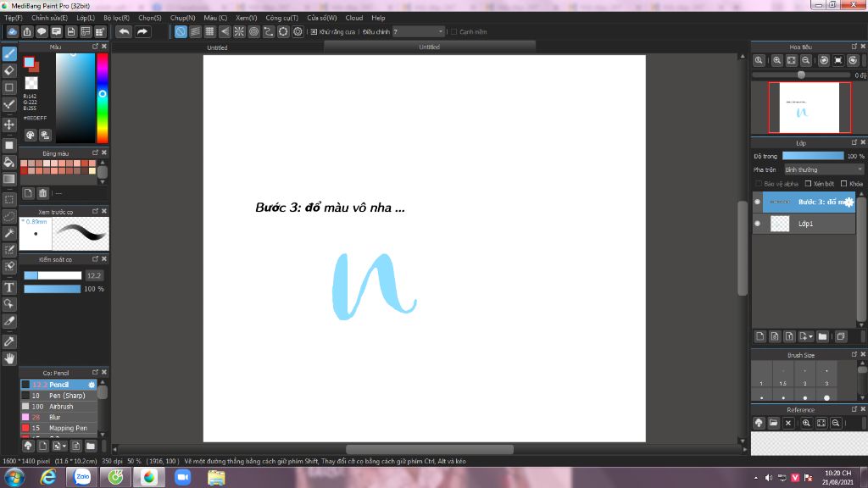
Task: Click the cloud save icon in toolbar
Action: coord(12,31)
